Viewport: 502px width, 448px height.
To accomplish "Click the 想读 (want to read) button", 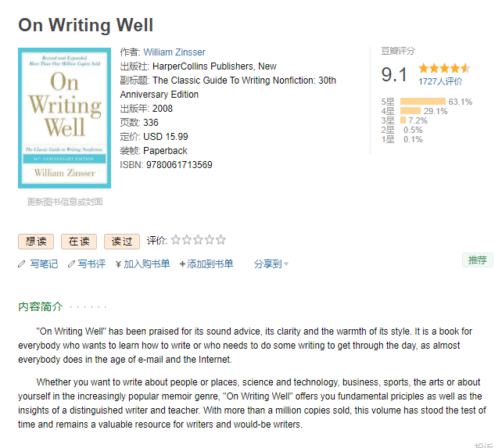I will click(x=36, y=242).
